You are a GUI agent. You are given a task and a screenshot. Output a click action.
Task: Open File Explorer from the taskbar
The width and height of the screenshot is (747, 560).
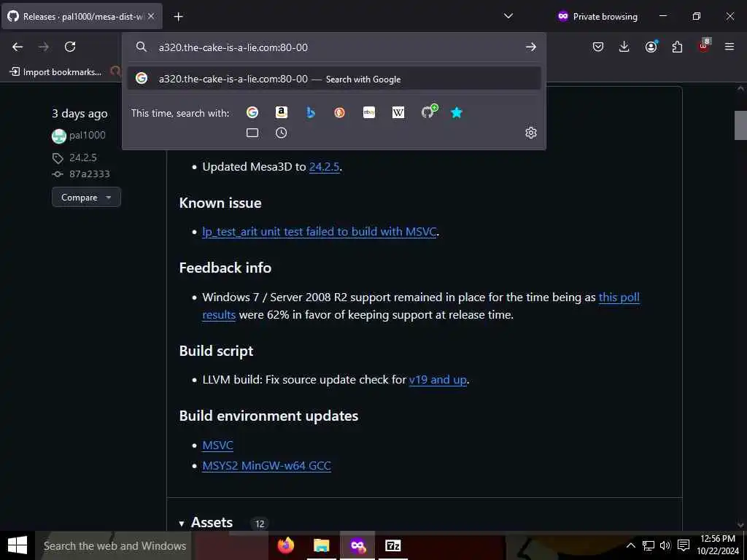click(322, 545)
